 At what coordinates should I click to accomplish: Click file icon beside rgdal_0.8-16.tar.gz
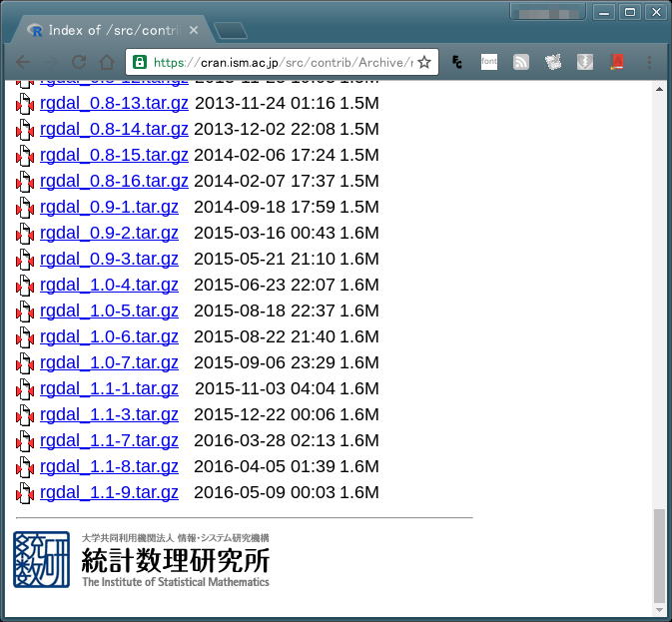point(25,182)
